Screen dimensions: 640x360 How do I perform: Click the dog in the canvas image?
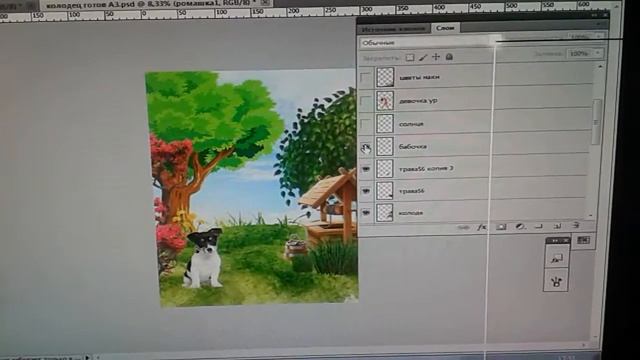pos(204,258)
